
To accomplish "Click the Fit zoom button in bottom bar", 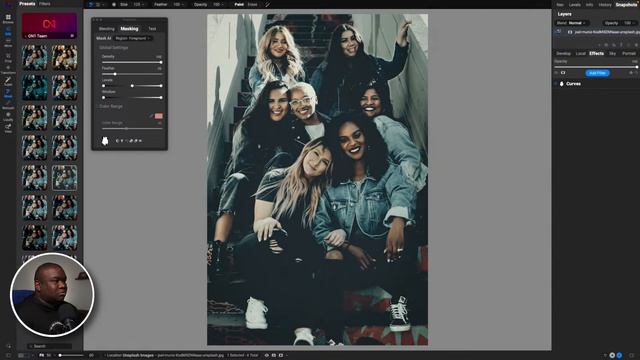I will point(42,356).
